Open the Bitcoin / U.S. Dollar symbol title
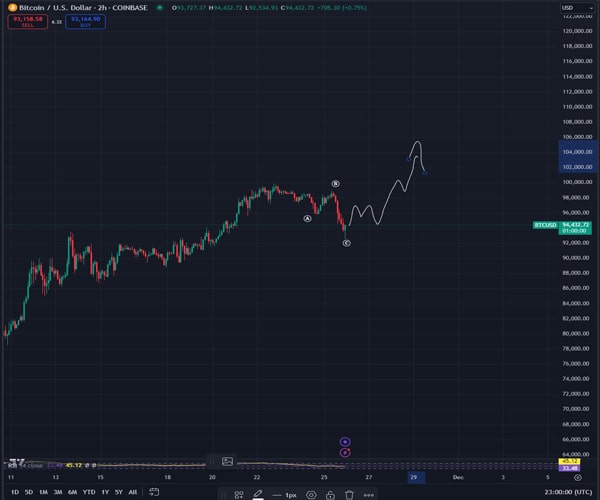 (x=83, y=8)
